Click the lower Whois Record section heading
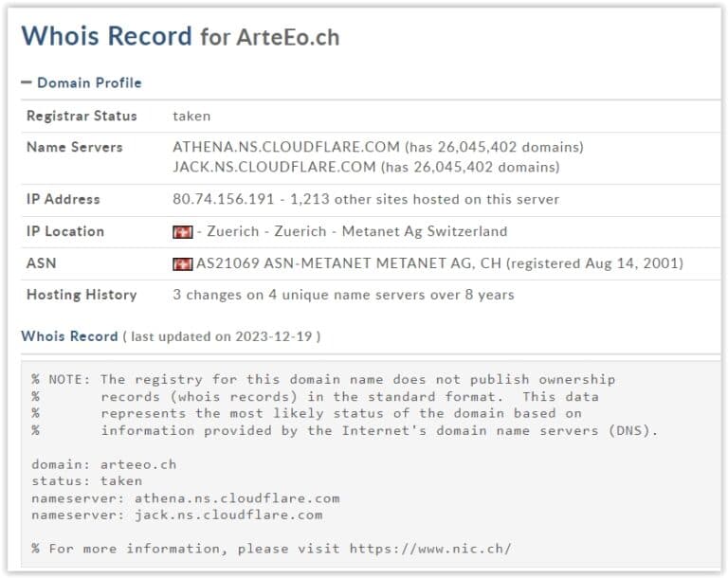Image resolution: width=728 pixels, height=578 pixels. 69,336
